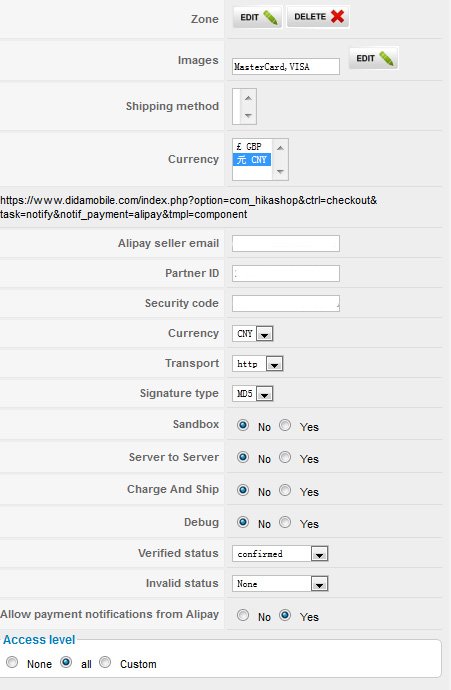
Task: Open Verified status confirmed dropdown
Action: (x=280, y=554)
